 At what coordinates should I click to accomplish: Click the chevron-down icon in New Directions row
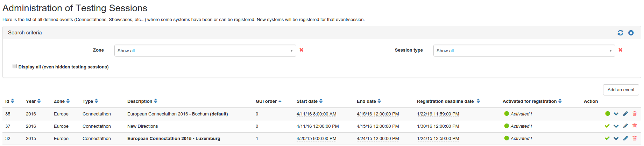(x=616, y=126)
